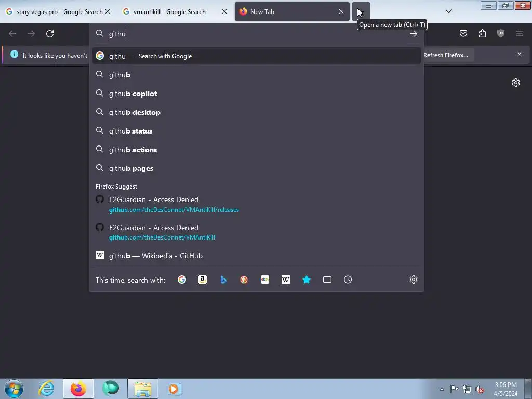Select githu Search with Google row
532x399 pixels.
(257, 56)
